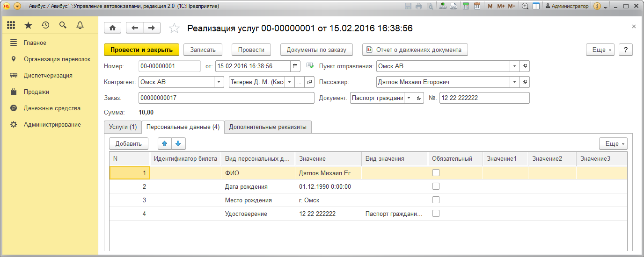Open the notifications bell icon
This screenshot has height=257, width=644.
pyautogui.click(x=80, y=25)
